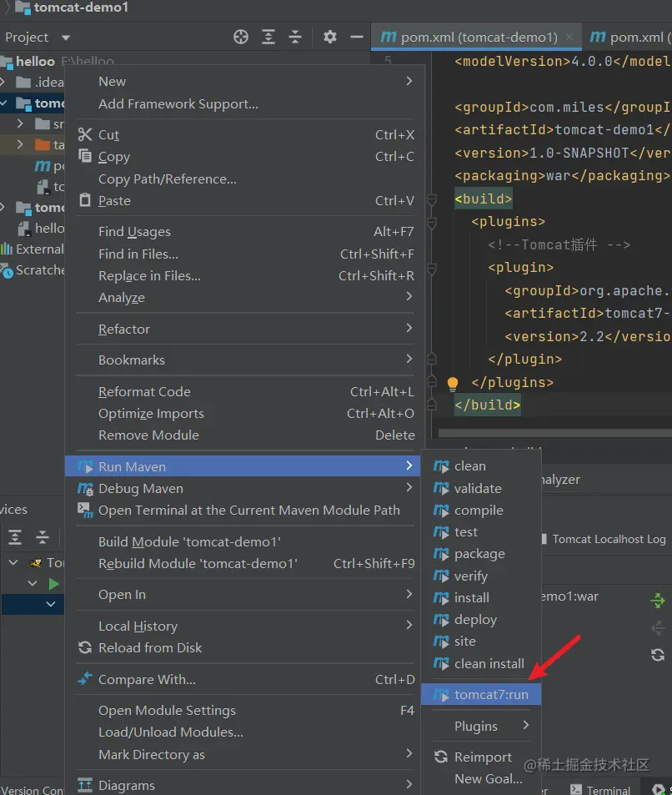Expand the Bookmarks submenu arrow
Screen dimensions: 672x795
(x=409, y=360)
